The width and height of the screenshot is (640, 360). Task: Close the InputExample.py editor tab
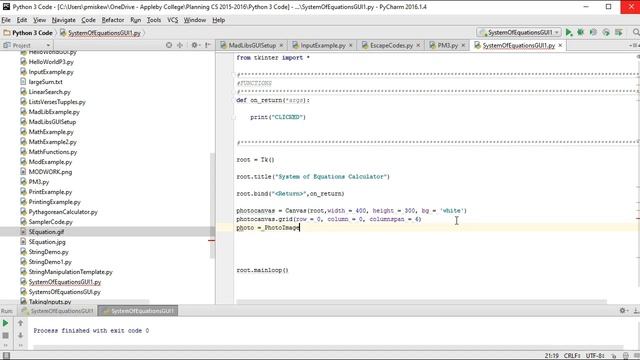tap(351, 45)
